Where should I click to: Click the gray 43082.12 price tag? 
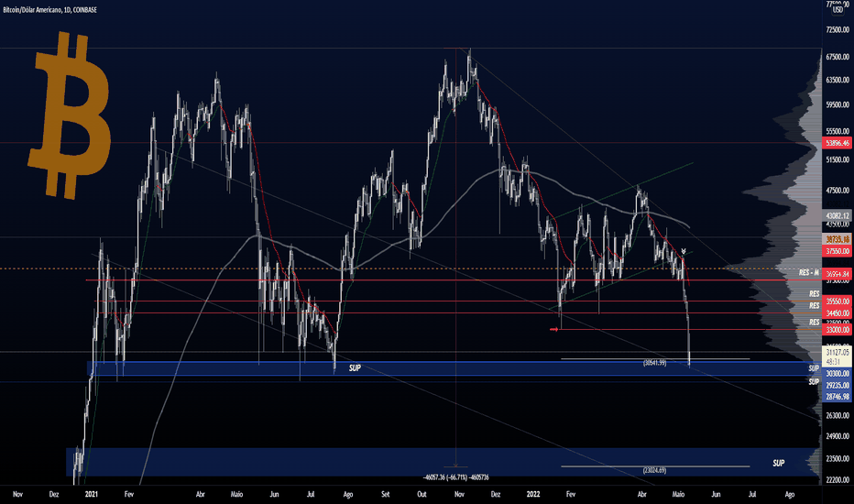[x=838, y=215]
